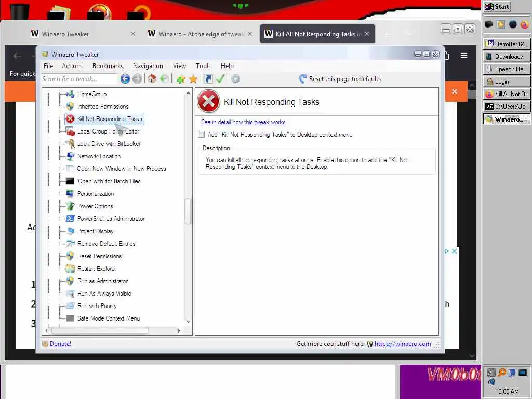Click the Login taskbar button
This screenshot has height=399, width=532.
(507, 82)
